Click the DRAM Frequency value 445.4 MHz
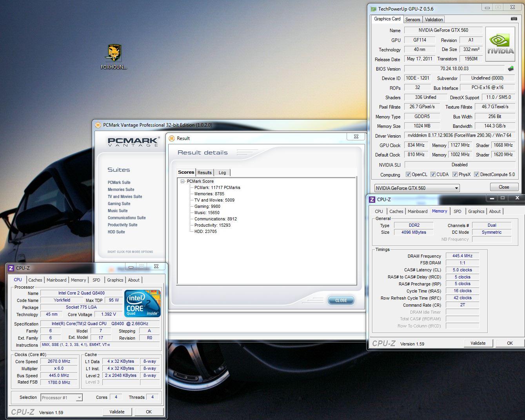This screenshot has height=420, width=525. pyautogui.click(x=462, y=256)
